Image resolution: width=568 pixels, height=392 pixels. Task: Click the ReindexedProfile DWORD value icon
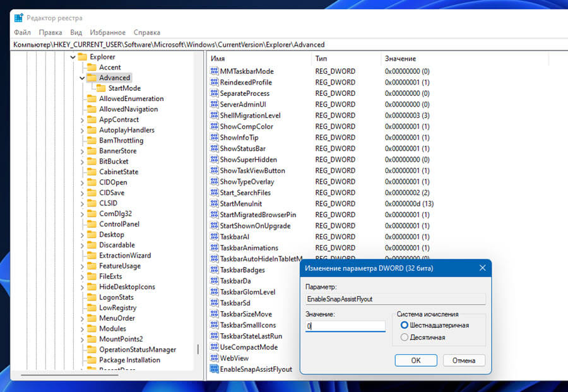coord(214,82)
